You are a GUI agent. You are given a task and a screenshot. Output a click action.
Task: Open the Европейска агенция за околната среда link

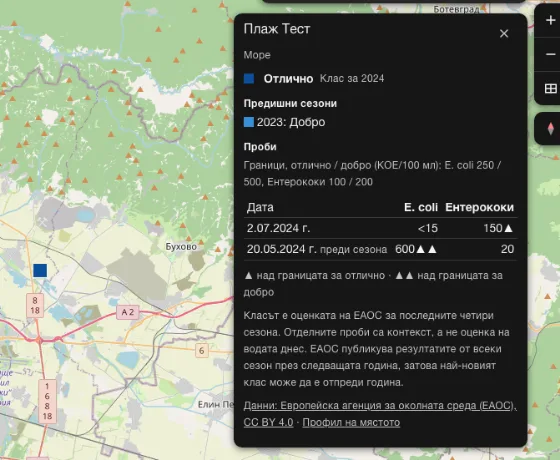click(x=380, y=406)
